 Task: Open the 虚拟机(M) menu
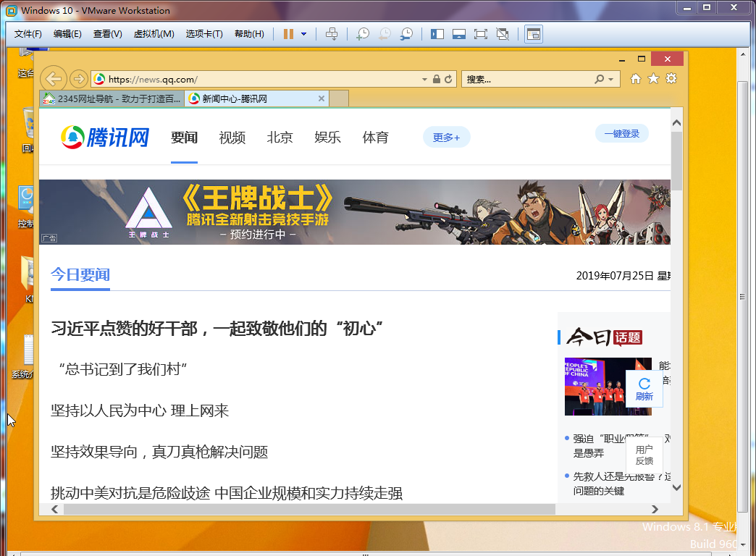(154, 34)
